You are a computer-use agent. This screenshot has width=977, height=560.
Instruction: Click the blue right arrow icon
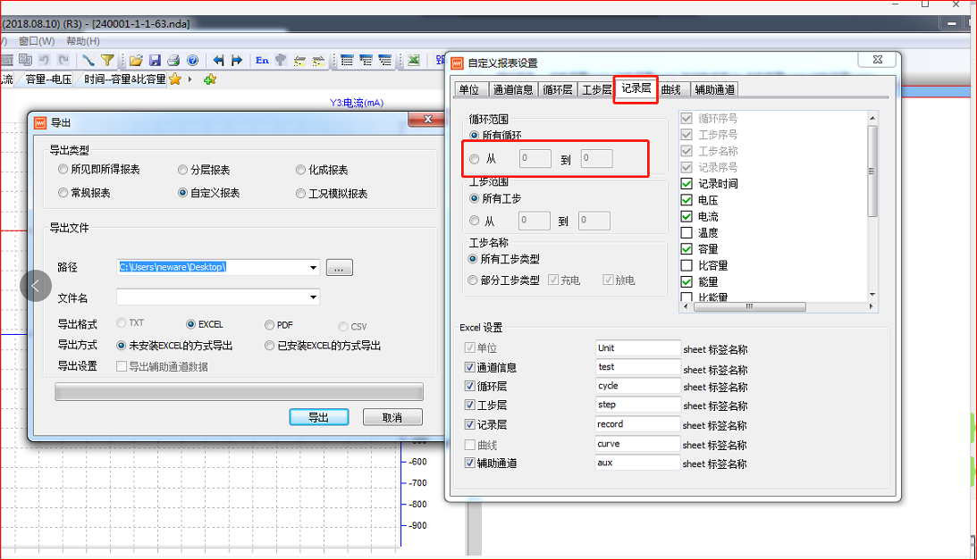coord(237,60)
